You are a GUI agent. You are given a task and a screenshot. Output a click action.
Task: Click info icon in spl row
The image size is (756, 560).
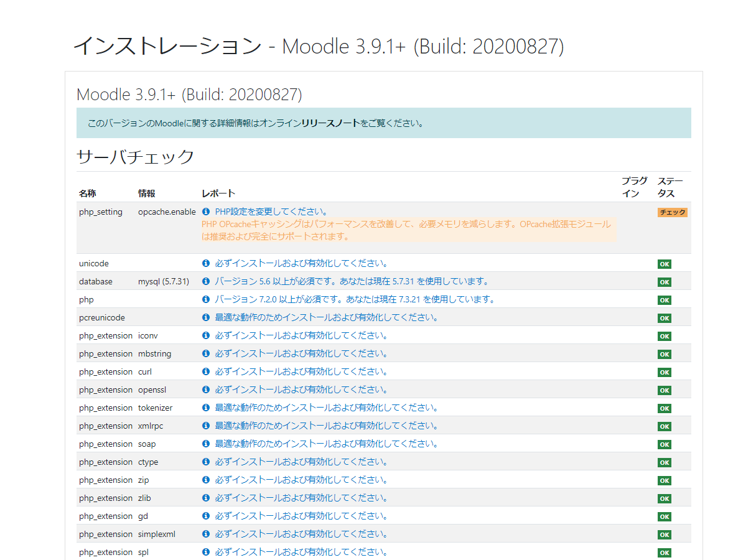coord(206,552)
